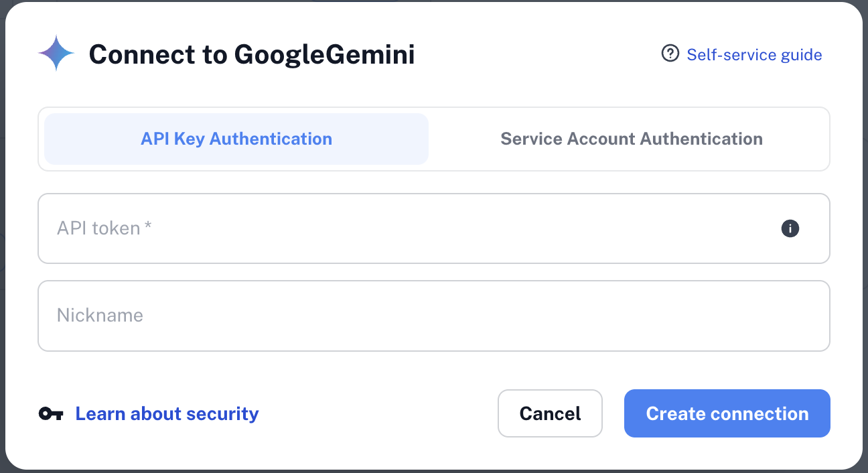Click the Gemini sparkle logo icon
Viewport: 868px width, 473px height.
[56, 54]
